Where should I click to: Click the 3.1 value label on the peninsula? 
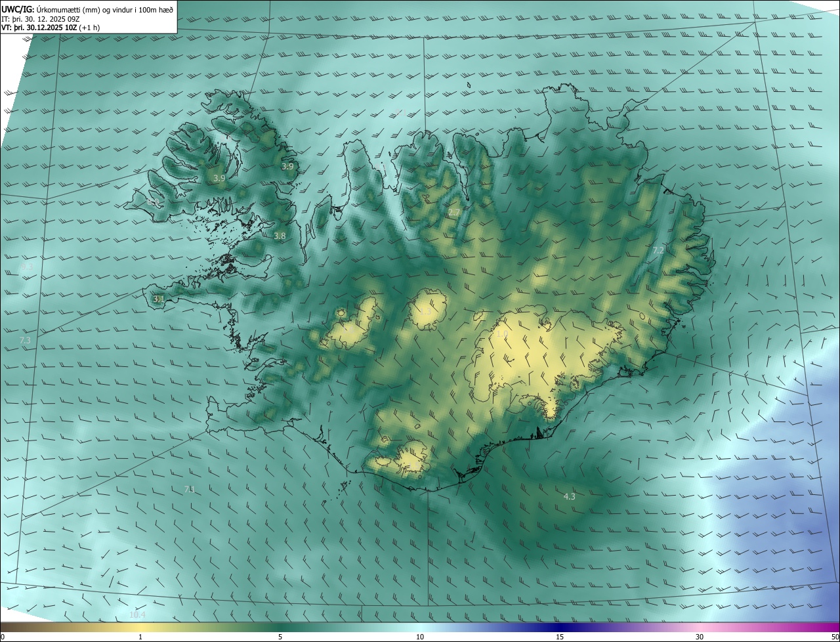click(x=158, y=299)
